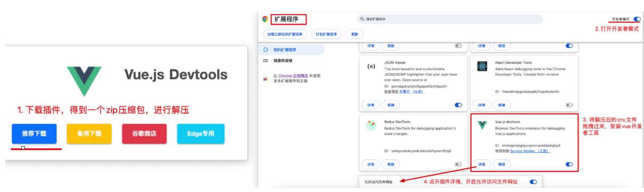Click the JSON Viewer extension name
644x192 pixels.
(x=395, y=63)
